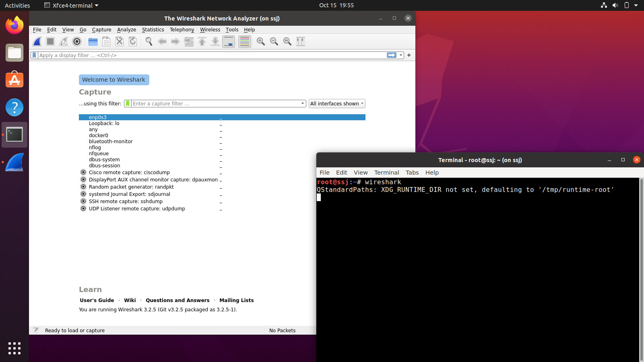Viewport: 644px width, 362px height.
Task: Open options gear for SSH remote capture
Action: point(83,201)
